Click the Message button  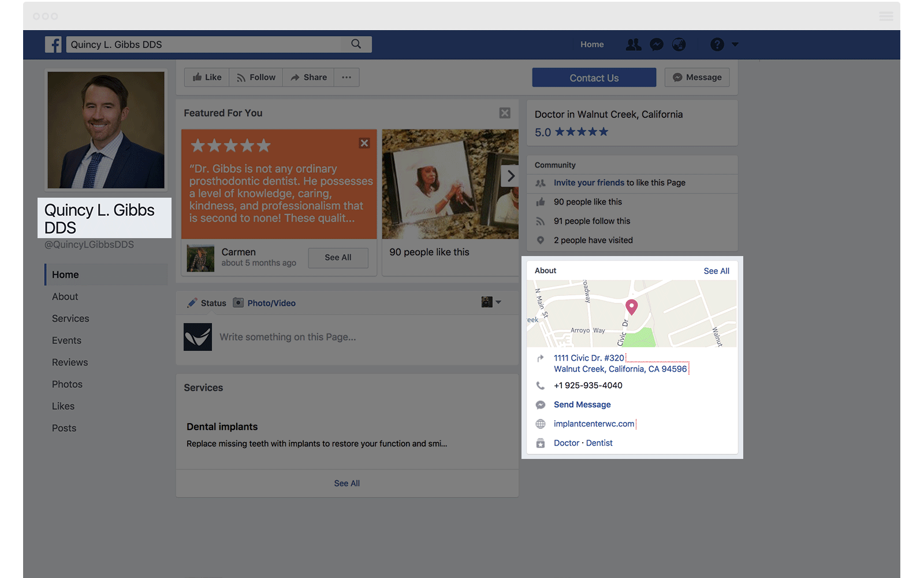[x=697, y=77]
